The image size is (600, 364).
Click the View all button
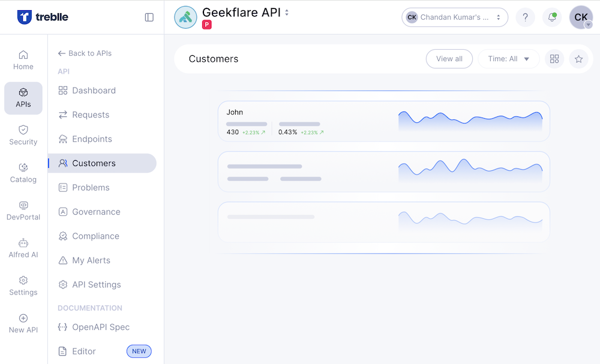[x=449, y=59]
